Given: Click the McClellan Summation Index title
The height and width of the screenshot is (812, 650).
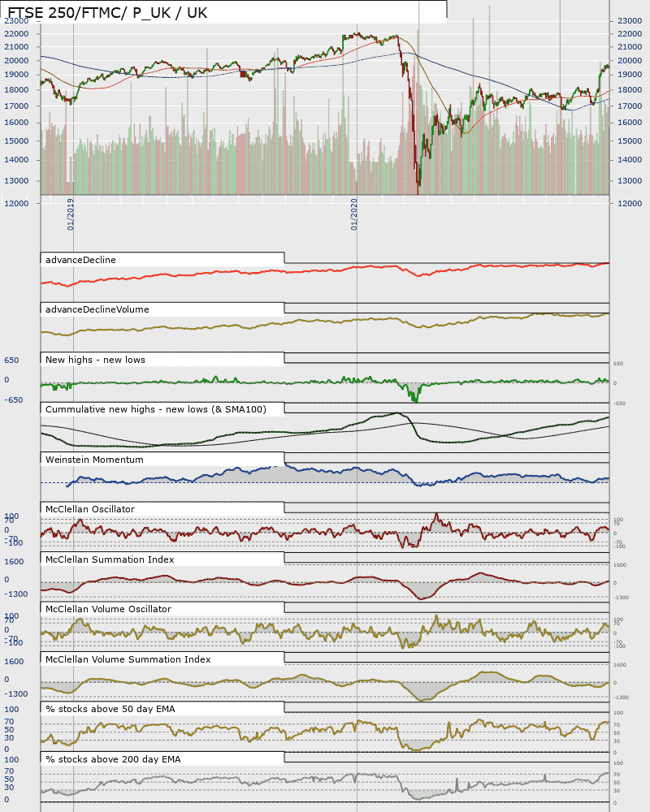Looking at the screenshot, I should 110,559.
